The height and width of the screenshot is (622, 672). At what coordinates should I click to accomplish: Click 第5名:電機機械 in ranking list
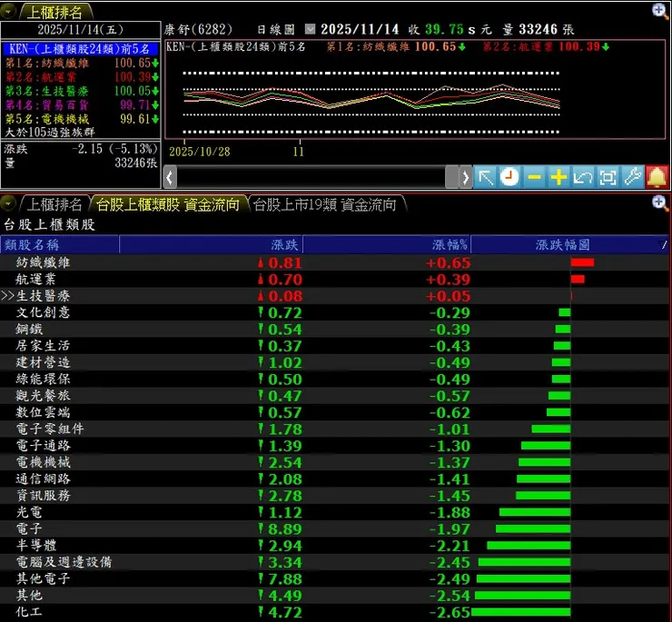point(82,119)
